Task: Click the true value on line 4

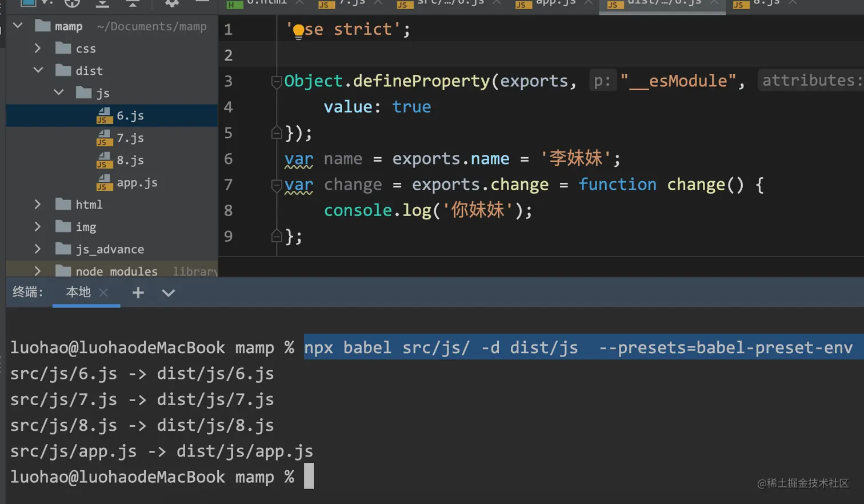Action: pyautogui.click(x=411, y=107)
